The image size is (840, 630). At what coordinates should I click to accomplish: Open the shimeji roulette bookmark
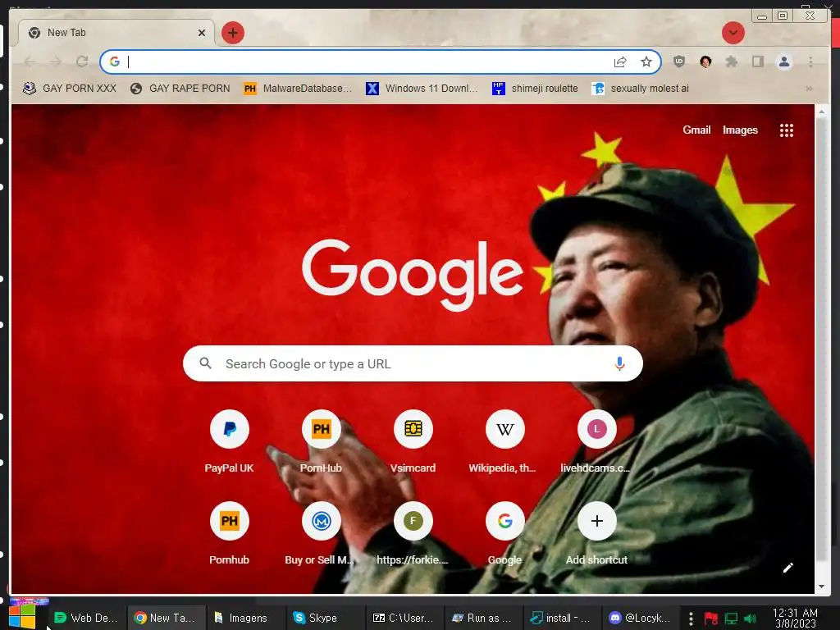[535, 89]
